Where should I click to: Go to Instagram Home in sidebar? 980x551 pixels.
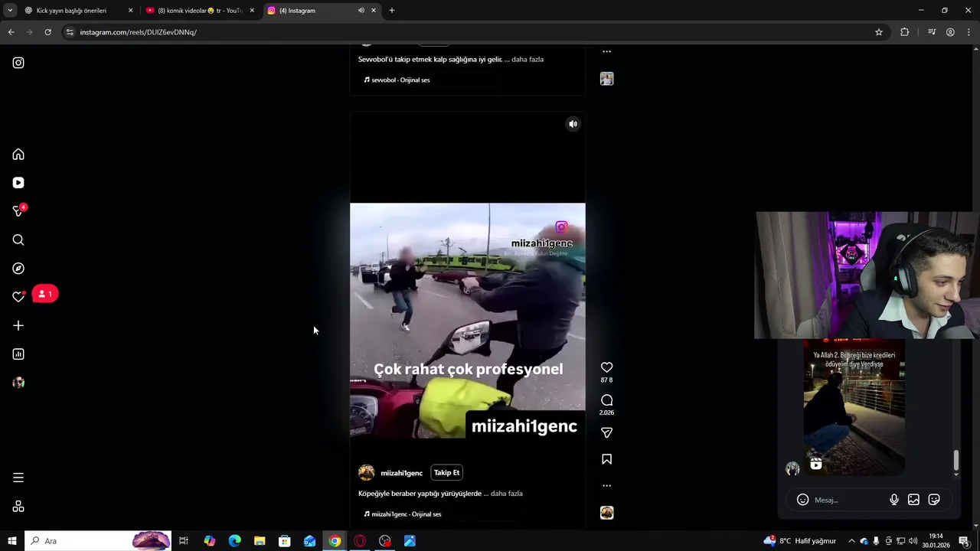tap(18, 155)
